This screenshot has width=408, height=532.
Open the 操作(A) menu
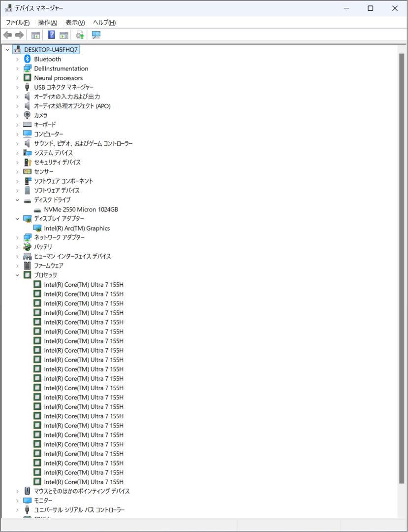click(x=47, y=23)
